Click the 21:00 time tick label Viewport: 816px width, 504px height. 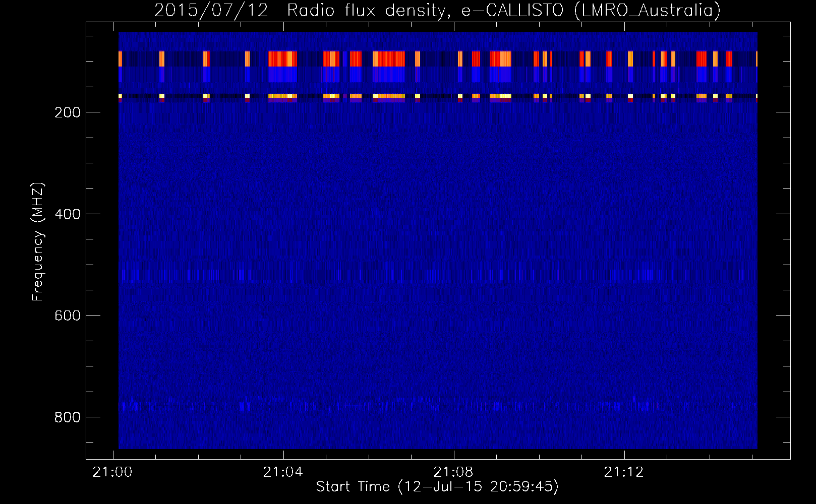point(112,472)
